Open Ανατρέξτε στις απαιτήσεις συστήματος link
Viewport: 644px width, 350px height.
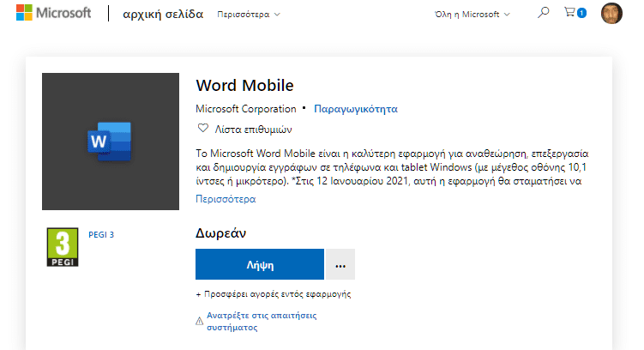click(262, 321)
